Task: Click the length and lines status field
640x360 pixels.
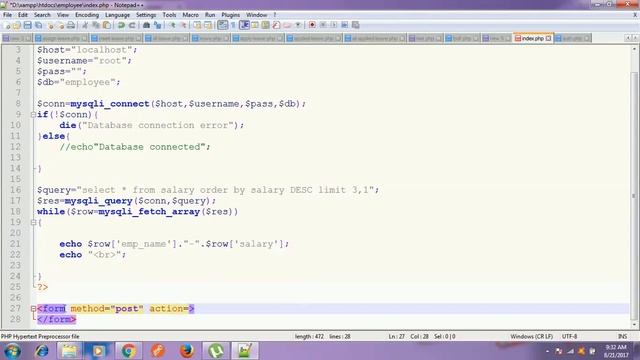Action: tap(322, 336)
